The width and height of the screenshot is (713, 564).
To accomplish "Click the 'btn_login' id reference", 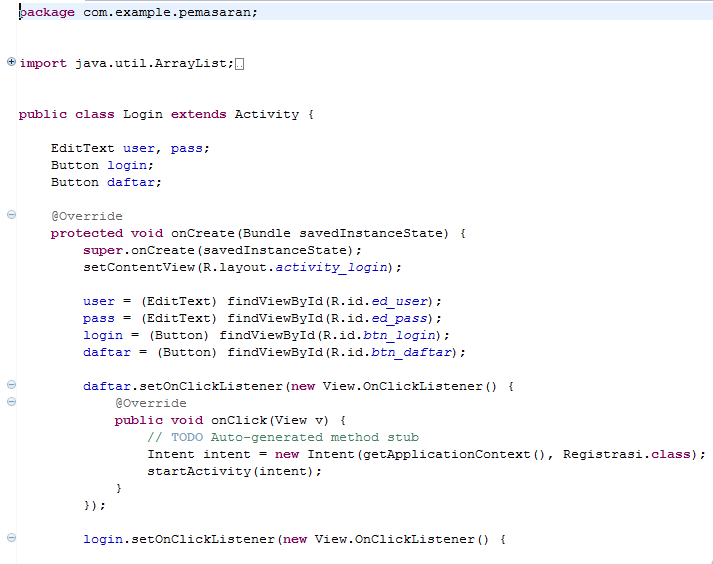I will (x=399, y=335).
